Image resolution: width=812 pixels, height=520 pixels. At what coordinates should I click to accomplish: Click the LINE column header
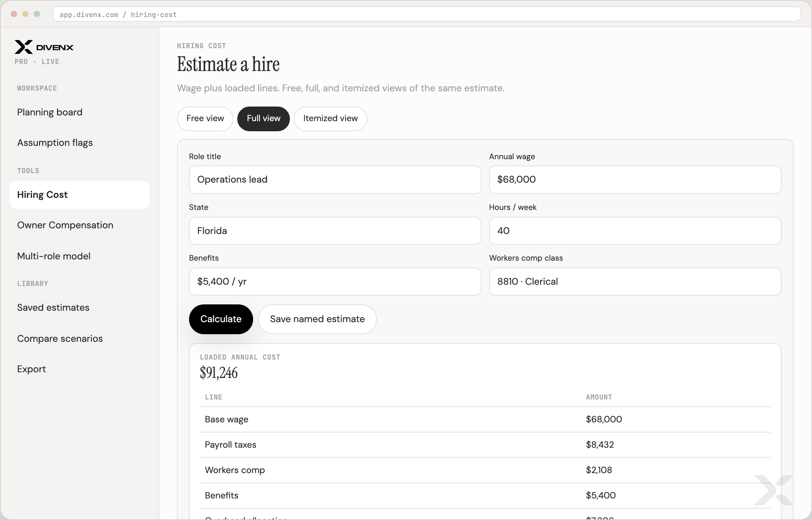[x=213, y=397]
